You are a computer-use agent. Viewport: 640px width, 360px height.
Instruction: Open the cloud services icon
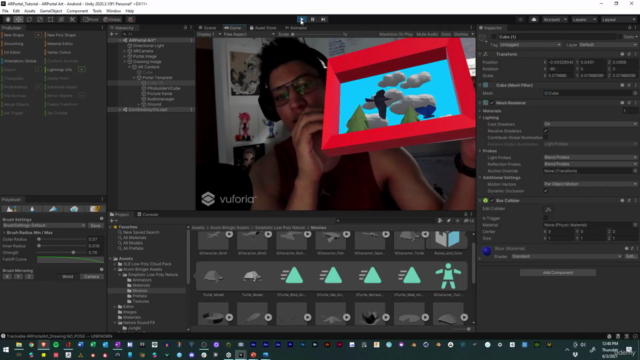[533, 19]
